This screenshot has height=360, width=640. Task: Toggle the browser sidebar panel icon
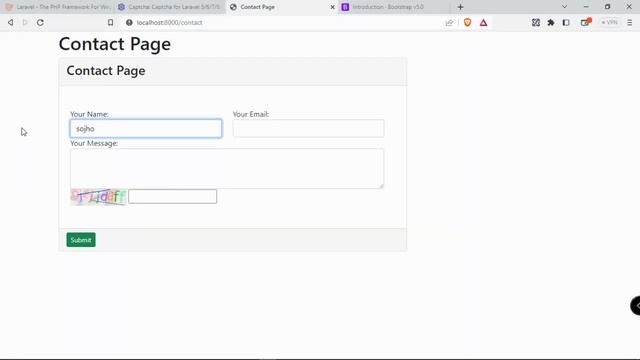tap(566, 22)
